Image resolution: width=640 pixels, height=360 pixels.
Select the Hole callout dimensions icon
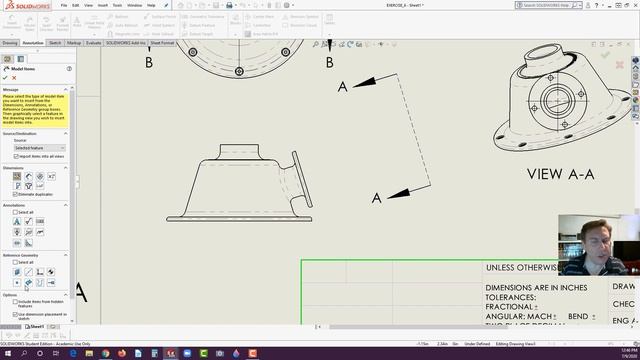click(40, 186)
